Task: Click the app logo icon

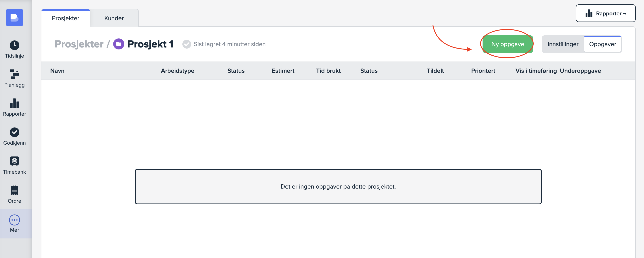Action: pyautogui.click(x=15, y=17)
